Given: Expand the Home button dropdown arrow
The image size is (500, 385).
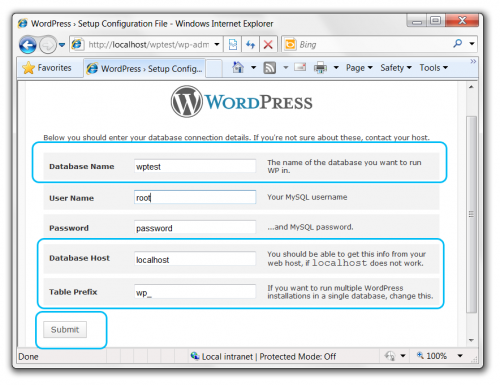Looking at the screenshot, I should (254, 68).
